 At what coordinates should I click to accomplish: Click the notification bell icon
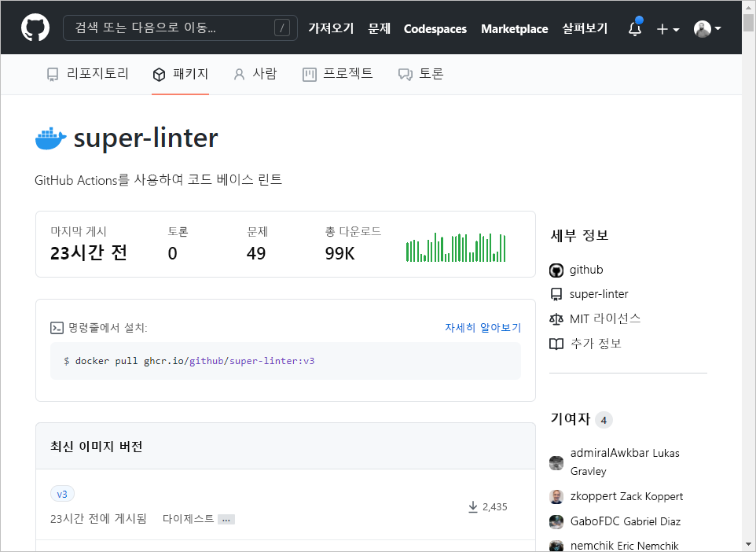click(633, 28)
